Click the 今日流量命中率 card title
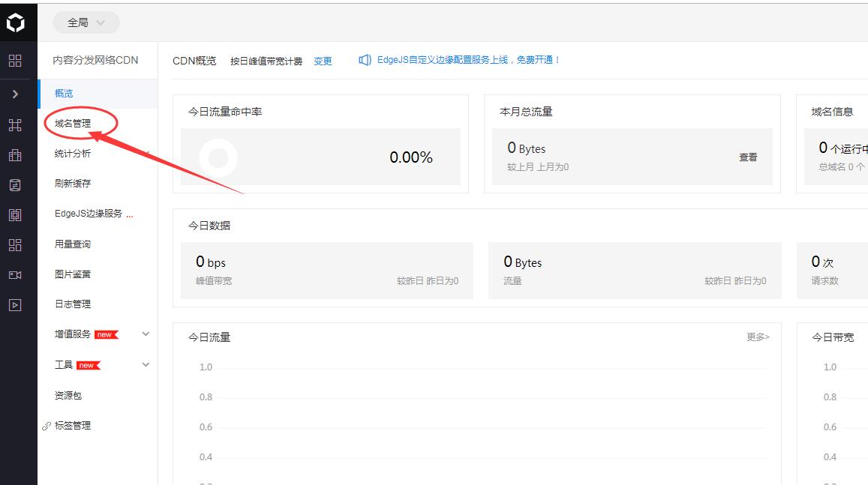 [x=225, y=111]
